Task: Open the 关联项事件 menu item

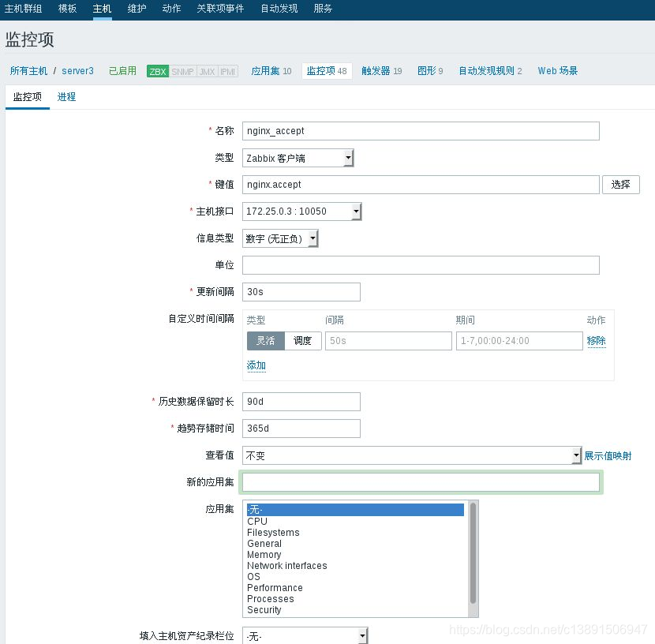Action: click(220, 9)
